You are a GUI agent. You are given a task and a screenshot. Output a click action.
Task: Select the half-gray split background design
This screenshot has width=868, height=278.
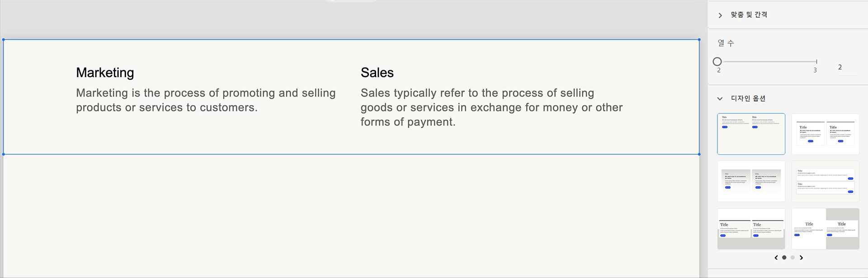(x=825, y=229)
